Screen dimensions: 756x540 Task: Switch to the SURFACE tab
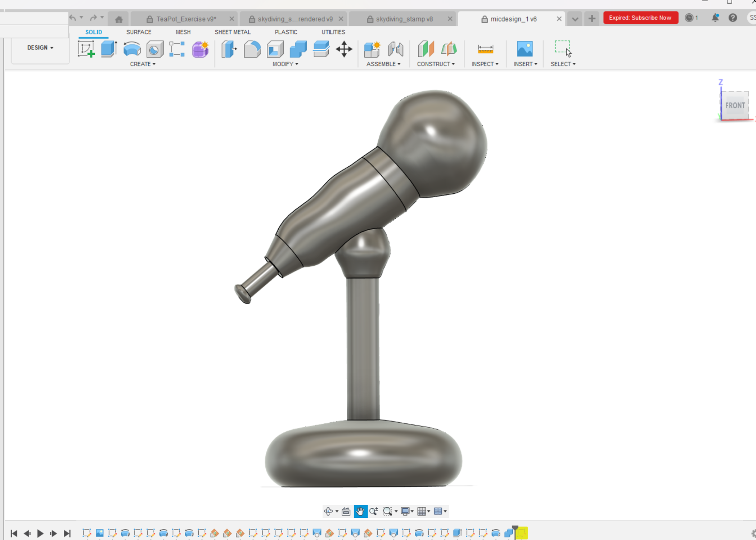click(139, 32)
